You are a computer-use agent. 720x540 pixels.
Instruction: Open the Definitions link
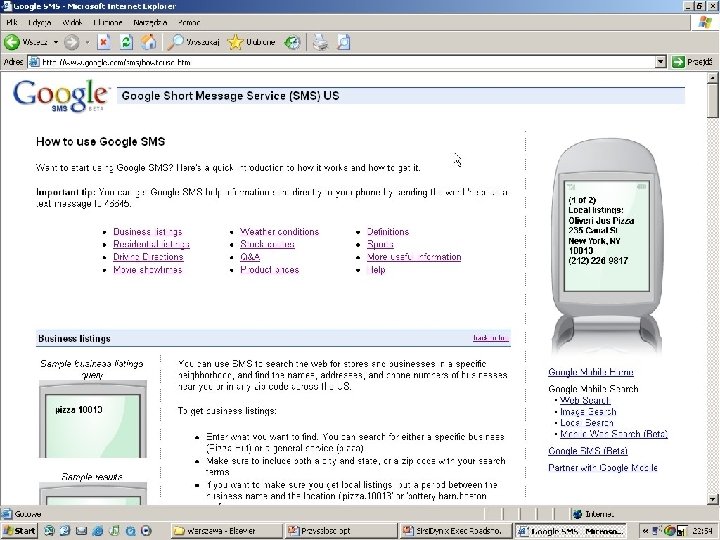tap(388, 232)
